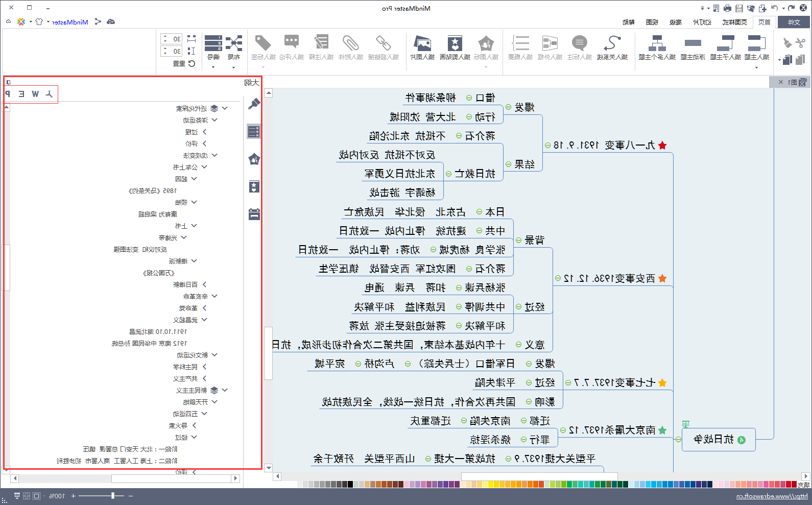Viewport: 812px width, 505px height.
Task: Open the mark pentagon side panel icon
Action: (x=254, y=159)
